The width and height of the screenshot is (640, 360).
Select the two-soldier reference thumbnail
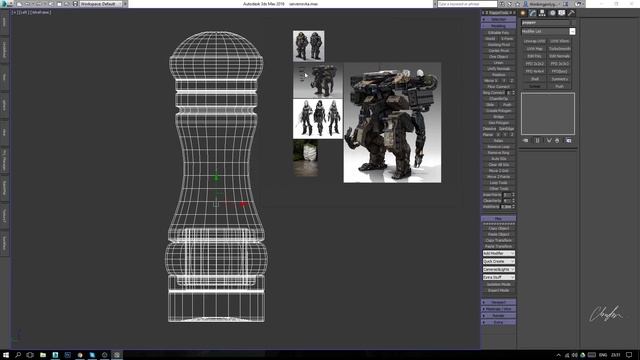point(309,46)
